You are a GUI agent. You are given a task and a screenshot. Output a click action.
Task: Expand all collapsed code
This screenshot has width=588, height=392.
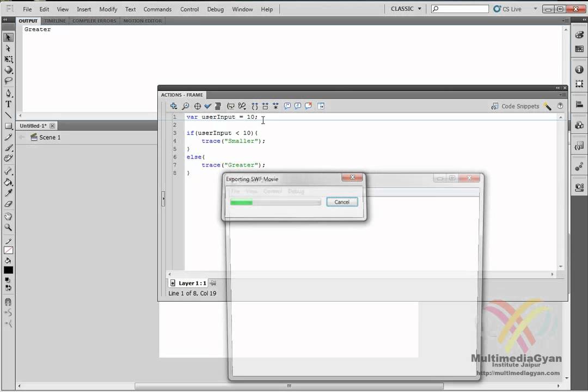pos(275,106)
